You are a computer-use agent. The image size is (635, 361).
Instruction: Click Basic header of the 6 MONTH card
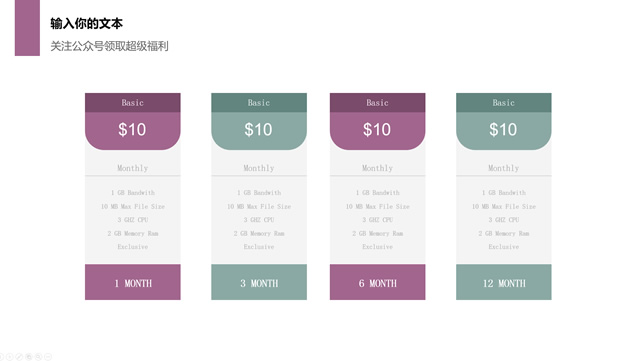[377, 103]
